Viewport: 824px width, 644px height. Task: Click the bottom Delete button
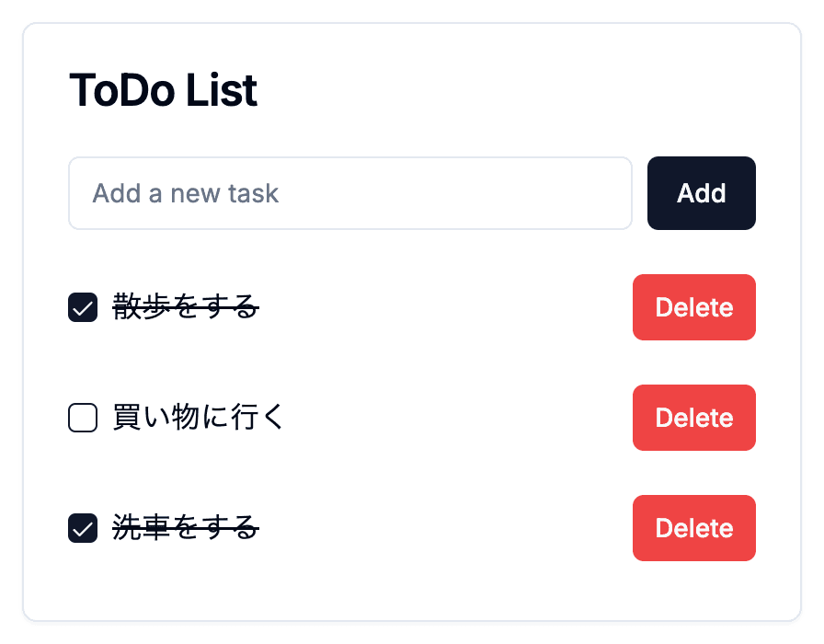693,528
